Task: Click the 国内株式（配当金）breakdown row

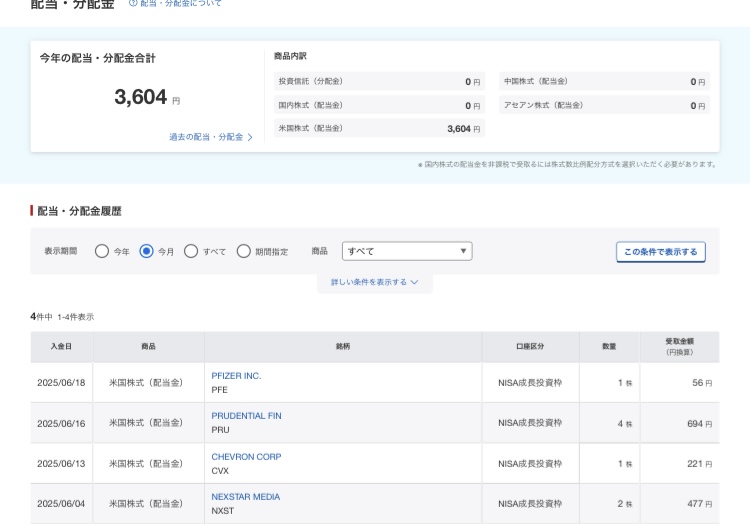Action: [379, 105]
